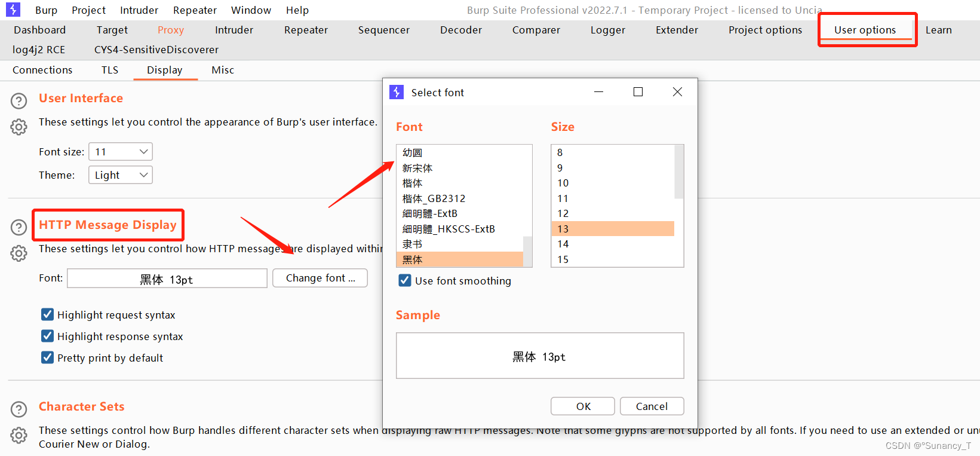Select font 細明體_HKSCS-ExtB in list

click(459, 229)
